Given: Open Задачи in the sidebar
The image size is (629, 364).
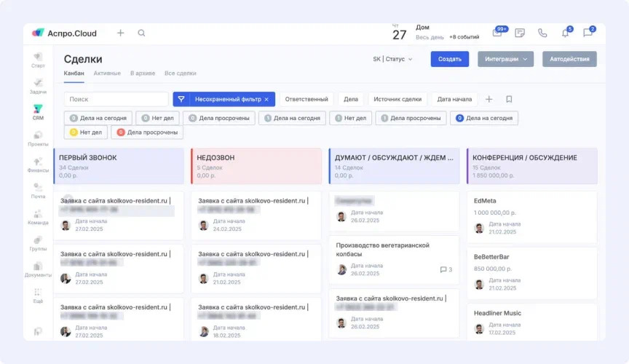Looking at the screenshot, I should tap(38, 87).
